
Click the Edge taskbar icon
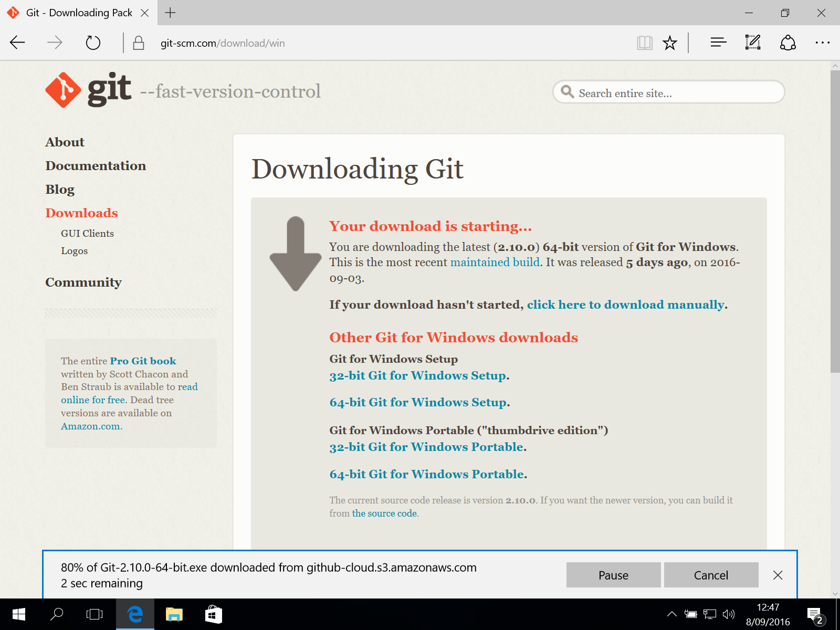(135, 614)
